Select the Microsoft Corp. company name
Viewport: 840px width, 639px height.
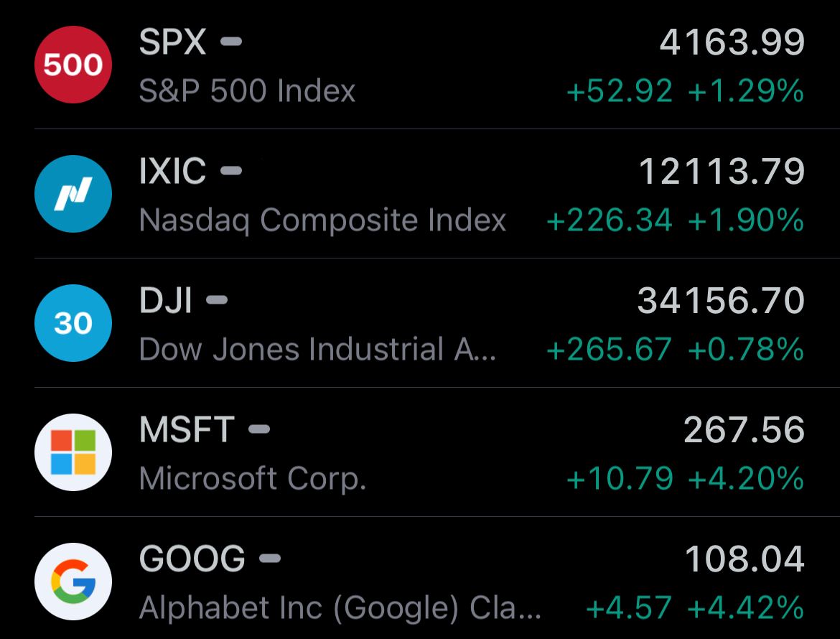pos(253,478)
